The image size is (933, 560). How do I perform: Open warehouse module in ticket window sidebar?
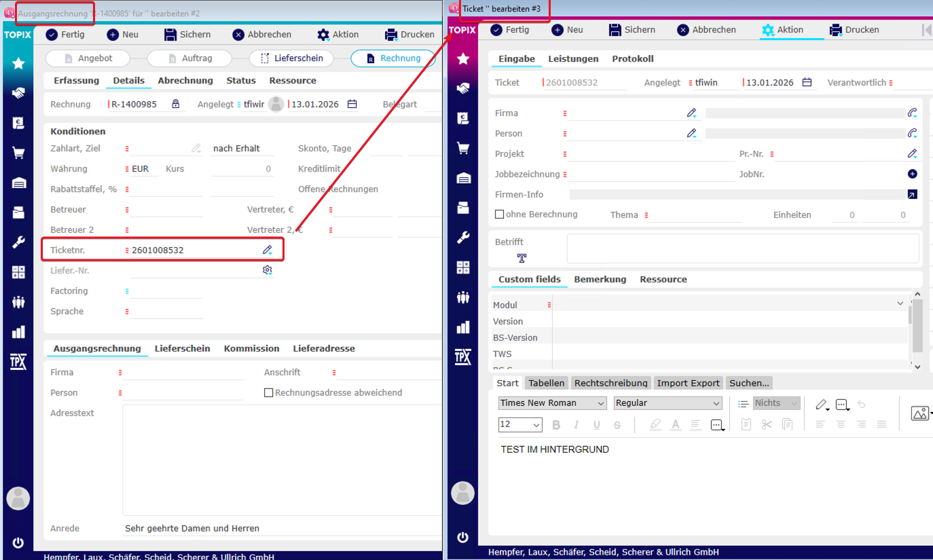(x=463, y=178)
